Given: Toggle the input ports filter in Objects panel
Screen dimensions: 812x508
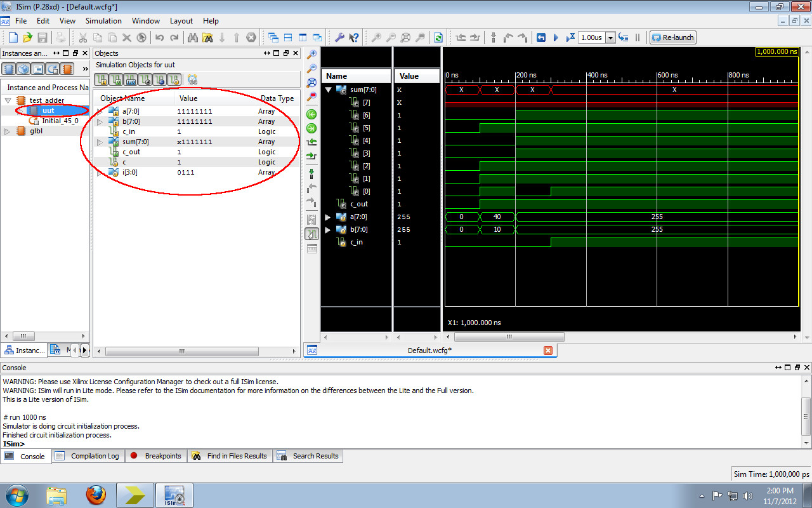Looking at the screenshot, I should point(100,79).
